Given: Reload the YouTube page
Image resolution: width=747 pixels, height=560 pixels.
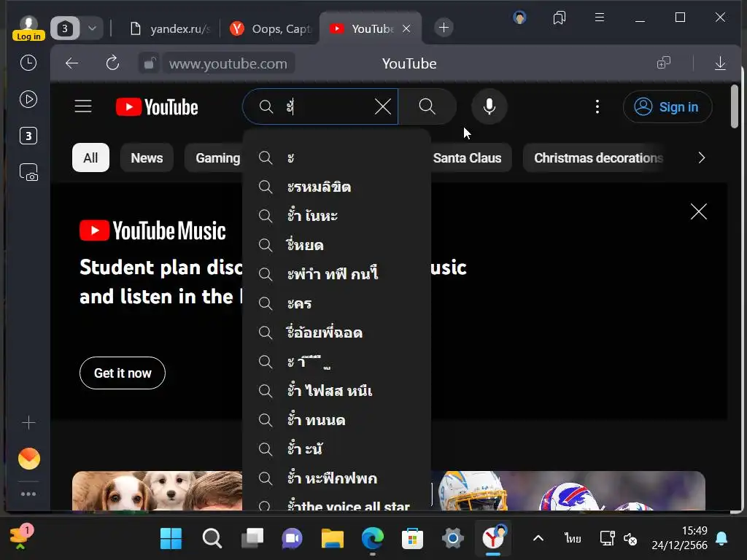Looking at the screenshot, I should coord(112,63).
